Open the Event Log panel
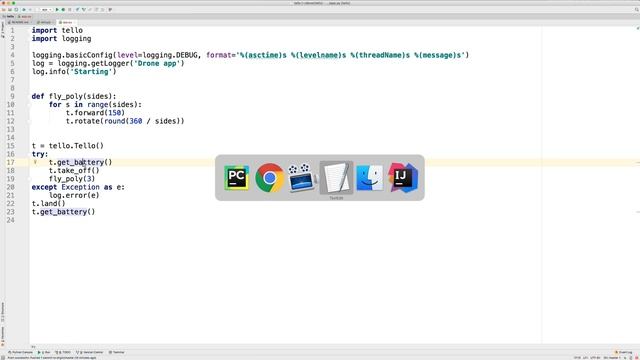Image resolution: width=640 pixels, height=360 pixels. point(623,352)
